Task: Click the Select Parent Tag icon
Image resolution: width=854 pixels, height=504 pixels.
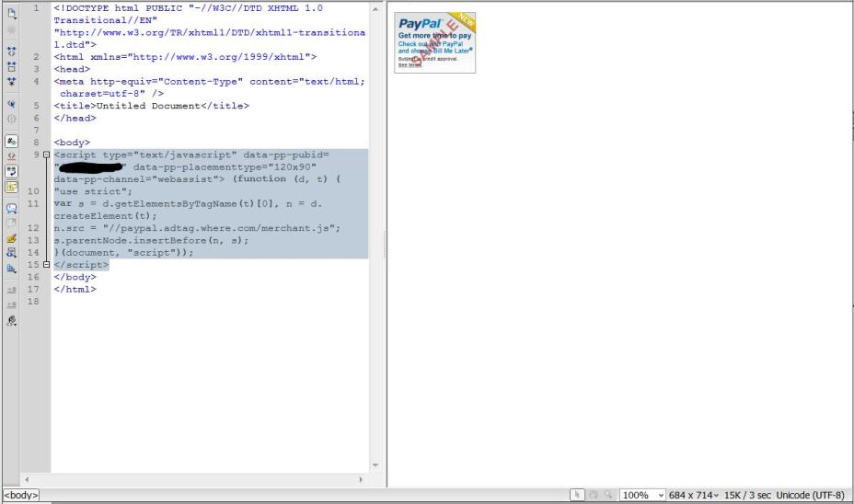Action: pyautogui.click(x=11, y=103)
